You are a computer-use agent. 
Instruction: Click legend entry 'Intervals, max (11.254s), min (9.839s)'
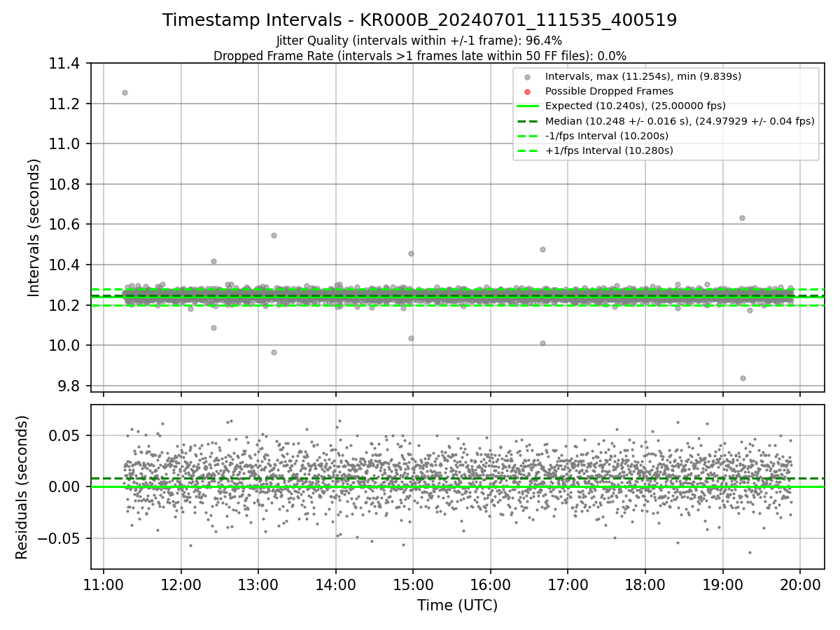(643, 76)
